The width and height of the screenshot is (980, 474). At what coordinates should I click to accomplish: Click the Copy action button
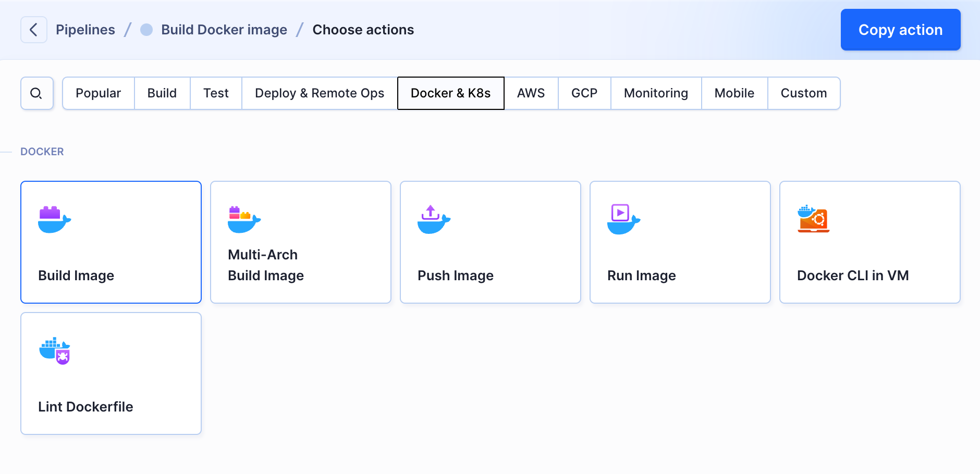tap(901, 30)
